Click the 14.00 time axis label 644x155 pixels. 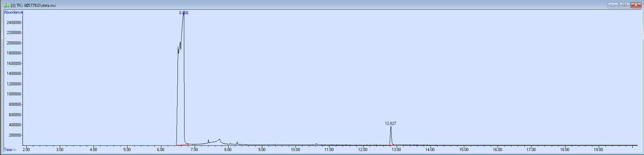(x=430, y=150)
